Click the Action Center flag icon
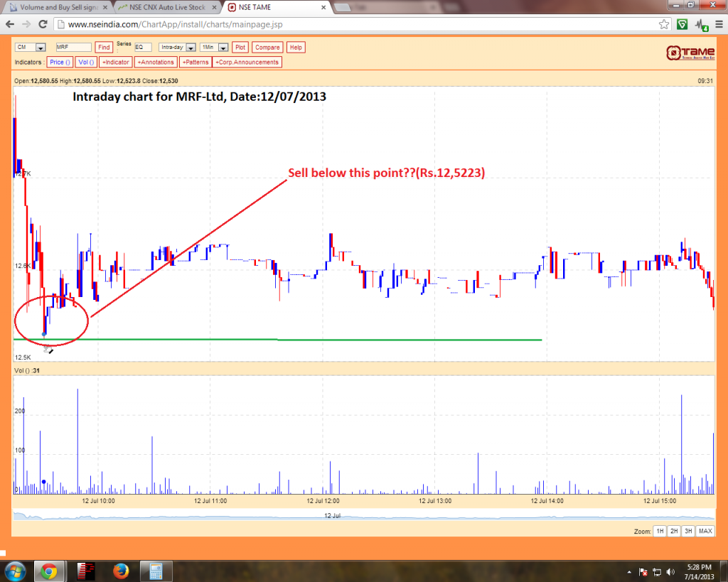Screen dimensions: 728x582 tap(643, 572)
